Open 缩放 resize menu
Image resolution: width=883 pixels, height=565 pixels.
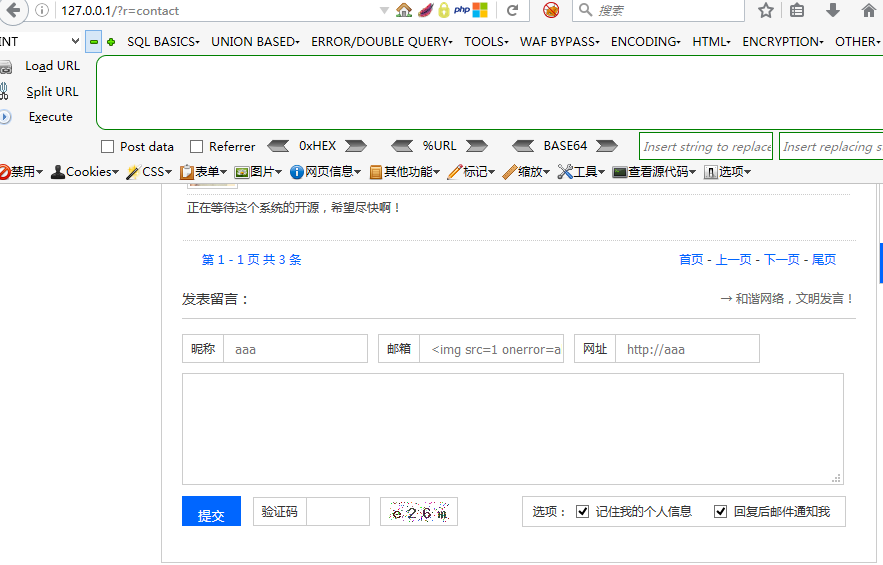pyautogui.click(x=526, y=172)
